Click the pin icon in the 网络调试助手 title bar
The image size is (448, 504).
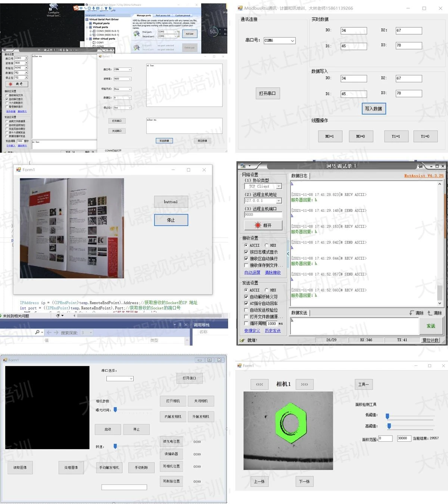[420, 166]
